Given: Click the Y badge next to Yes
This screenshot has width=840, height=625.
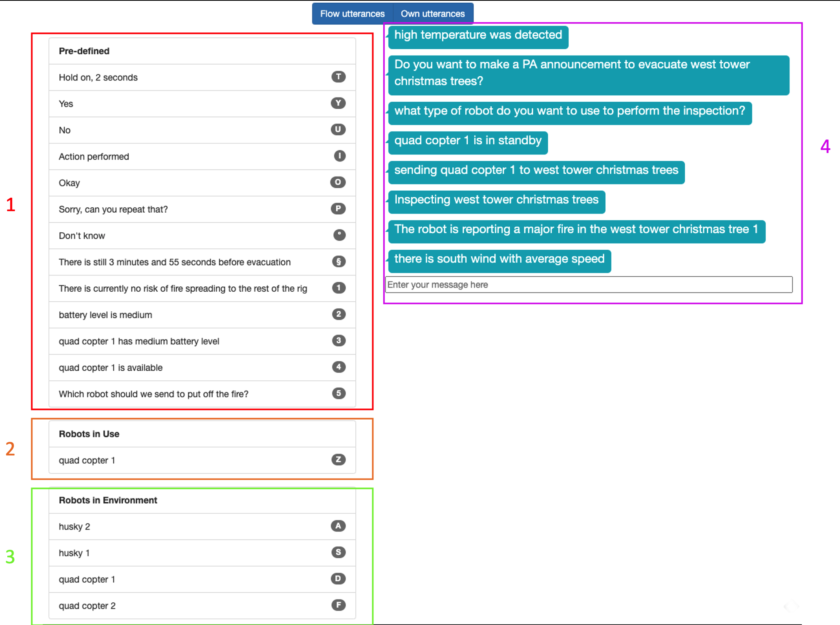Looking at the screenshot, I should coord(338,103).
